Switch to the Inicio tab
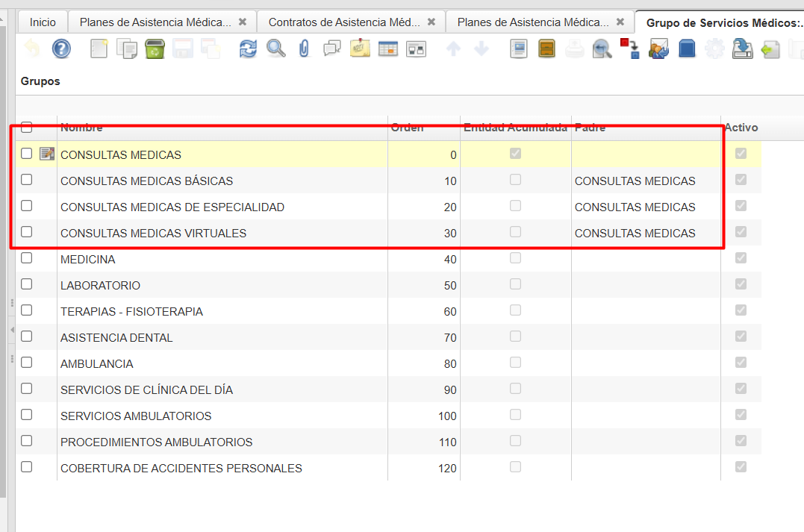This screenshot has width=804, height=532. click(43, 22)
